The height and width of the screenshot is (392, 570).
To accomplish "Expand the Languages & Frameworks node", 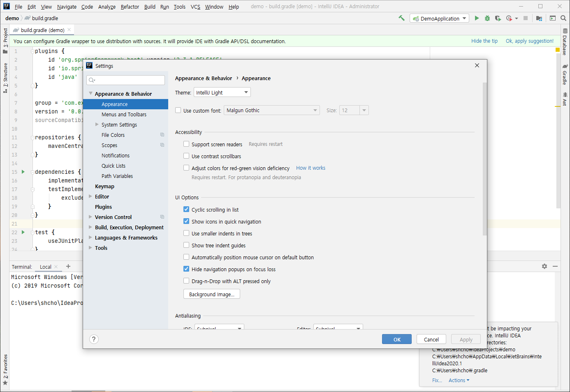I will click(90, 238).
